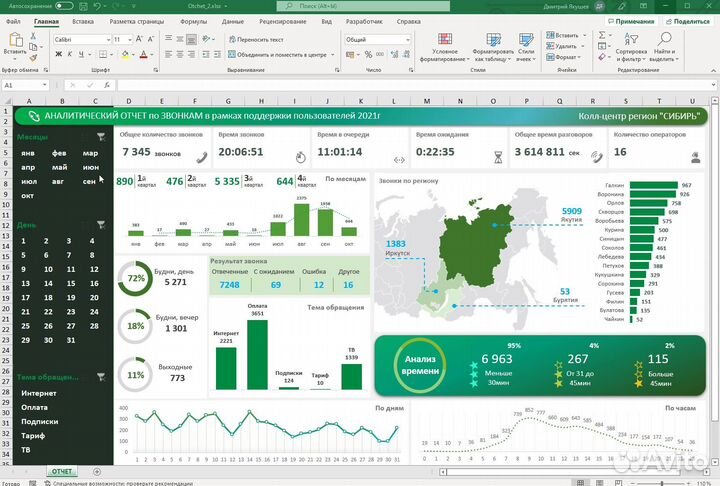The height and width of the screenshot is (486, 720).
Task: Expand the Вставить cells dropdown in Ячейки
Action: pyautogui.click(x=585, y=35)
